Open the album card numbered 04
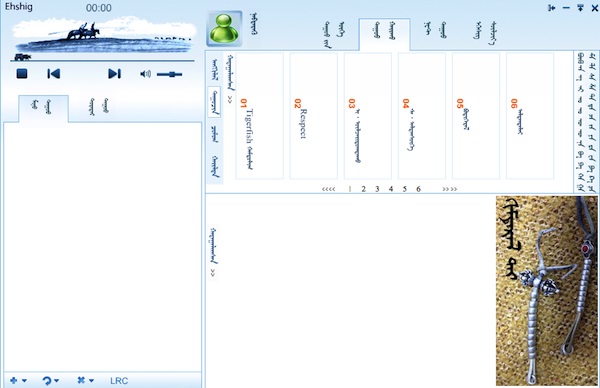 pyautogui.click(x=422, y=116)
